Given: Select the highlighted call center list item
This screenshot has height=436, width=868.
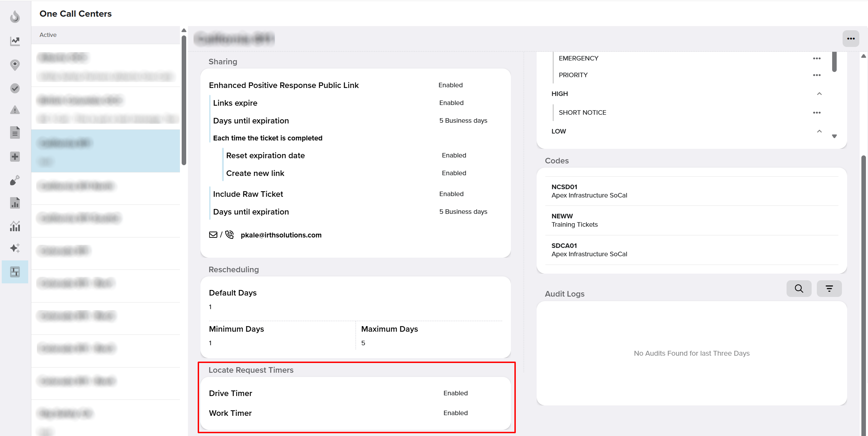Looking at the screenshot, I should pyautogui.click(x=105, y=151).
